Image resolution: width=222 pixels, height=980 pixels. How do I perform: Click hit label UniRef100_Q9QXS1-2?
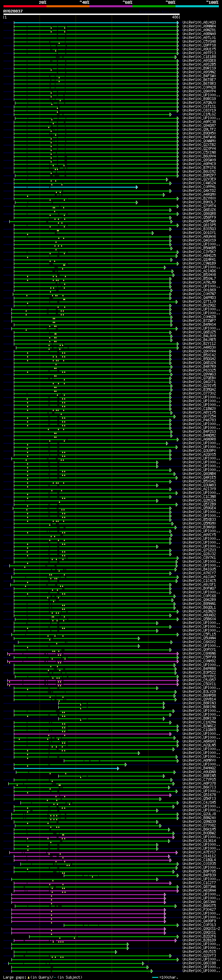point(202,929)
